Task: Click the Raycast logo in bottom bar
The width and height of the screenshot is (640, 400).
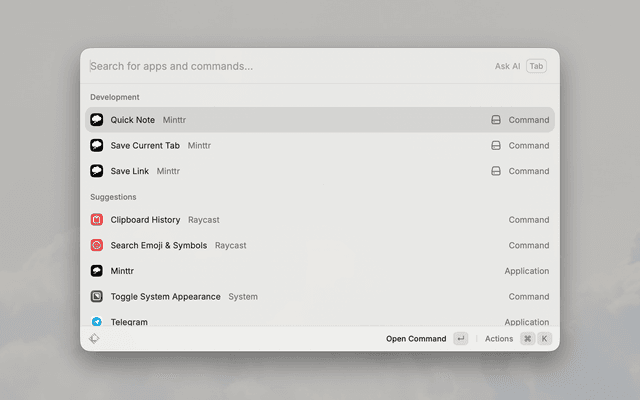Action: (x=94, y=339)
